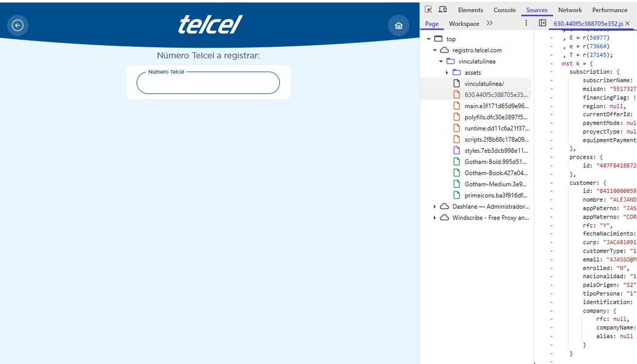Open the polyfills.dfc30e3897f5 script file
This screenshot has width=637, height=364.
(496, 117)
